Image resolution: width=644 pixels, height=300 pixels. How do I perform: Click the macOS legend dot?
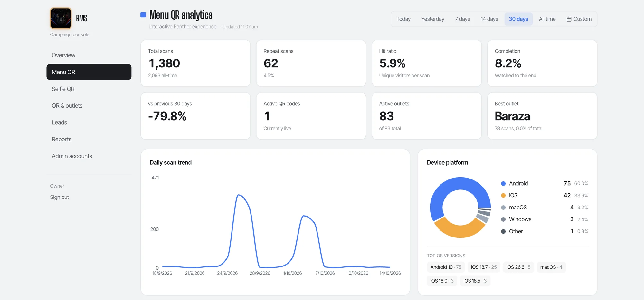(503, 208)
